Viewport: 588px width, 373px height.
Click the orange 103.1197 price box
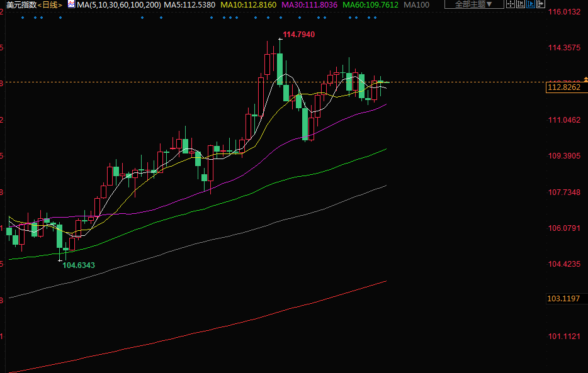[563, 298]
